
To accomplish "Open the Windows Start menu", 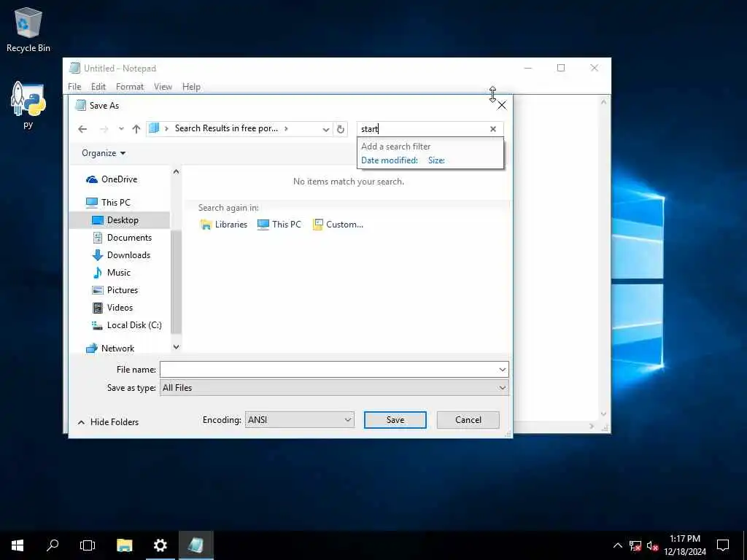I will click(18, 545).
